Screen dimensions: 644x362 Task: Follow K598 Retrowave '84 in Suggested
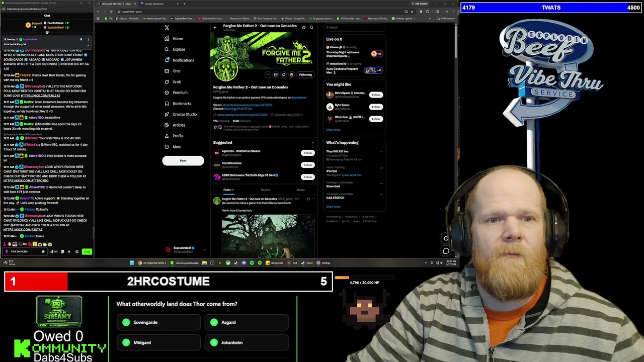(307, 177)
